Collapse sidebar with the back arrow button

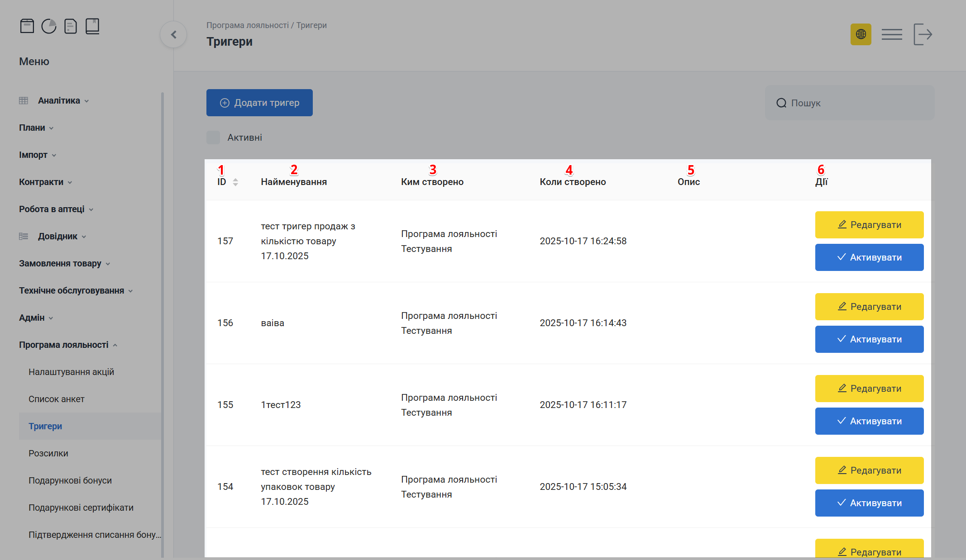pos(173,34)
